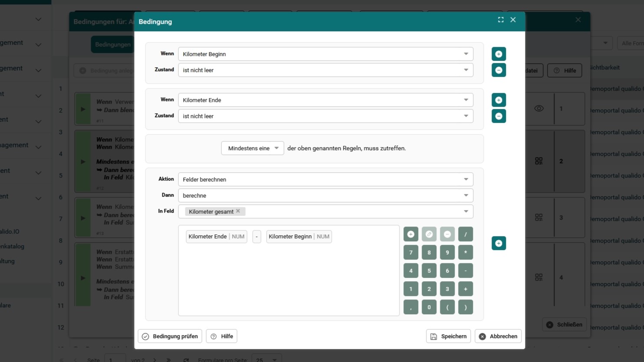Click keypad digit 5
The width and height of the screenshot is (644, 362).
(429, 270)
